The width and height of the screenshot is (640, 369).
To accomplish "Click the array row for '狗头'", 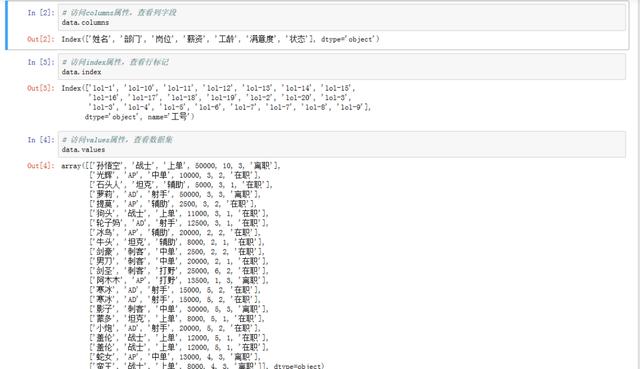I will (x=179, y=213).
